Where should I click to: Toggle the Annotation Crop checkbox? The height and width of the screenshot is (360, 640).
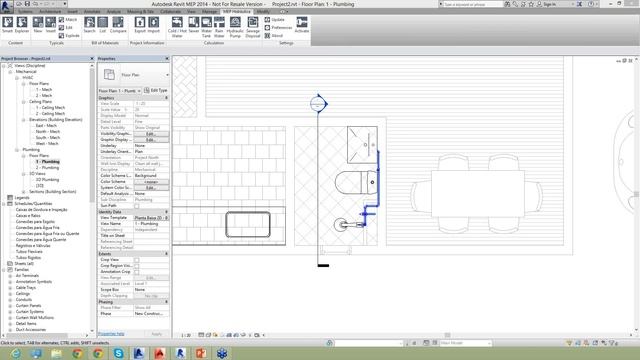tap(137, 272)
